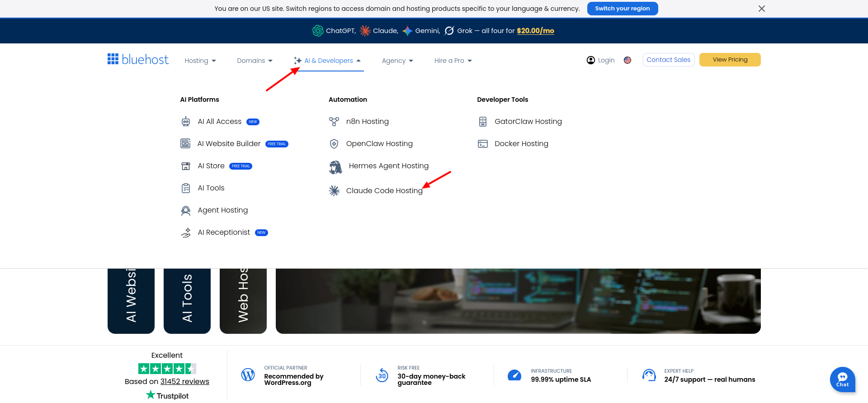Click the Login link
Image resolution: width=868 pixels, height=403 pixels.
point(606,60)
